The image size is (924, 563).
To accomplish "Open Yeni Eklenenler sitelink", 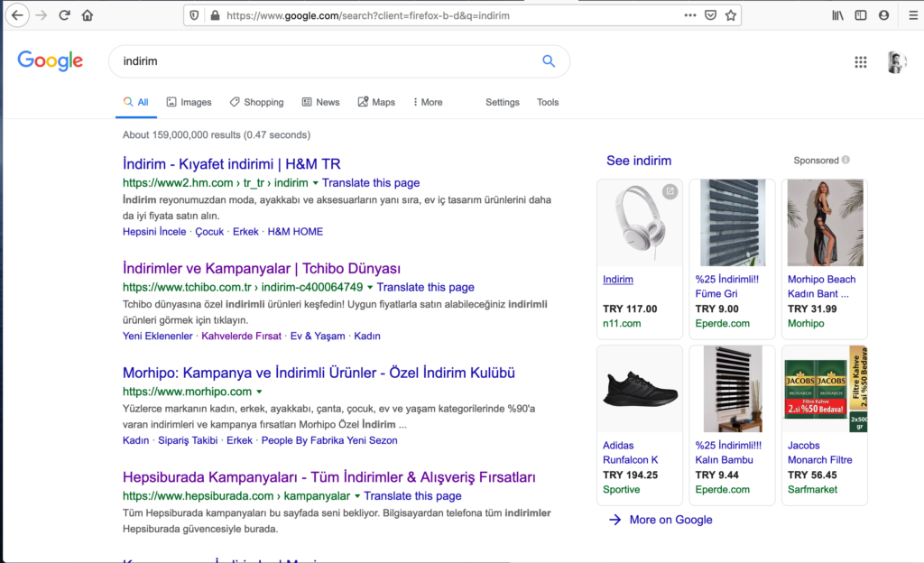I will point(157,336).
